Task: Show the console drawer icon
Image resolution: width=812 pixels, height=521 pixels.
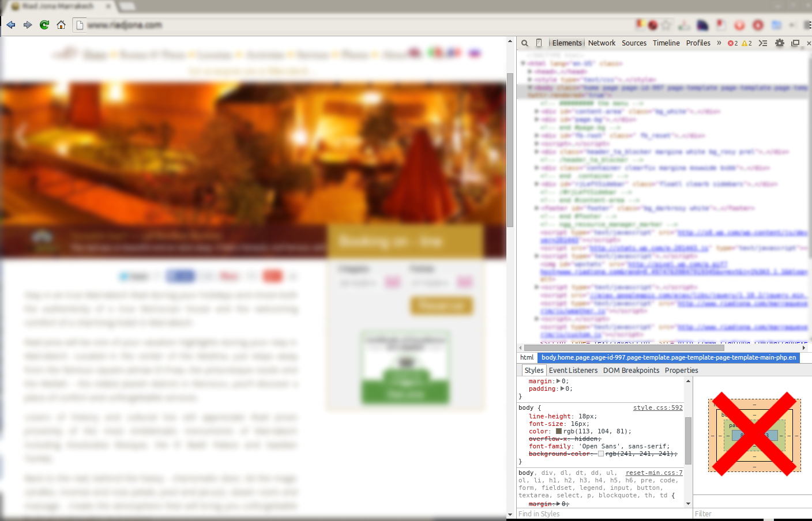Action: tap(763, 43)
